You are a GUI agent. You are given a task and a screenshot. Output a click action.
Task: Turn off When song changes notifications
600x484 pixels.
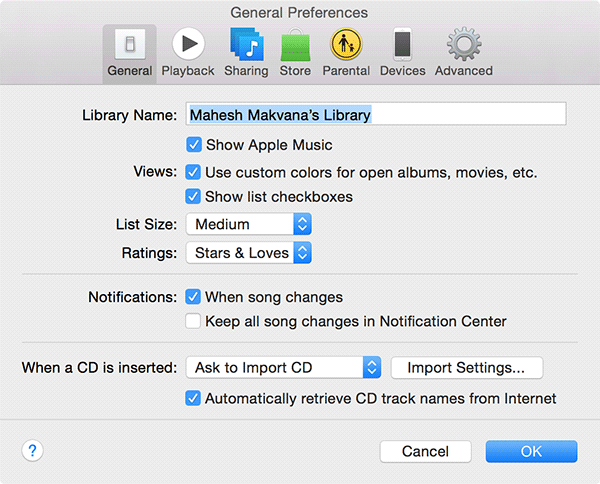(x=193, y=297)
